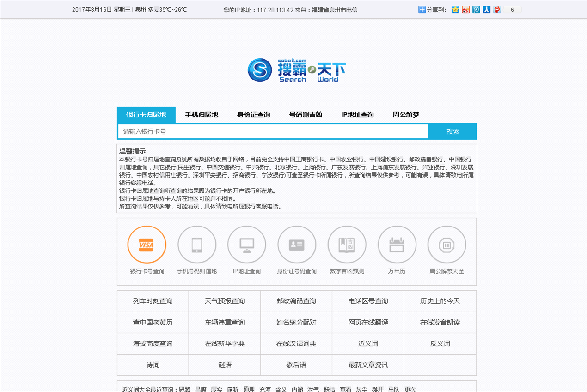Focus the bank card number input field

(273, 132)
